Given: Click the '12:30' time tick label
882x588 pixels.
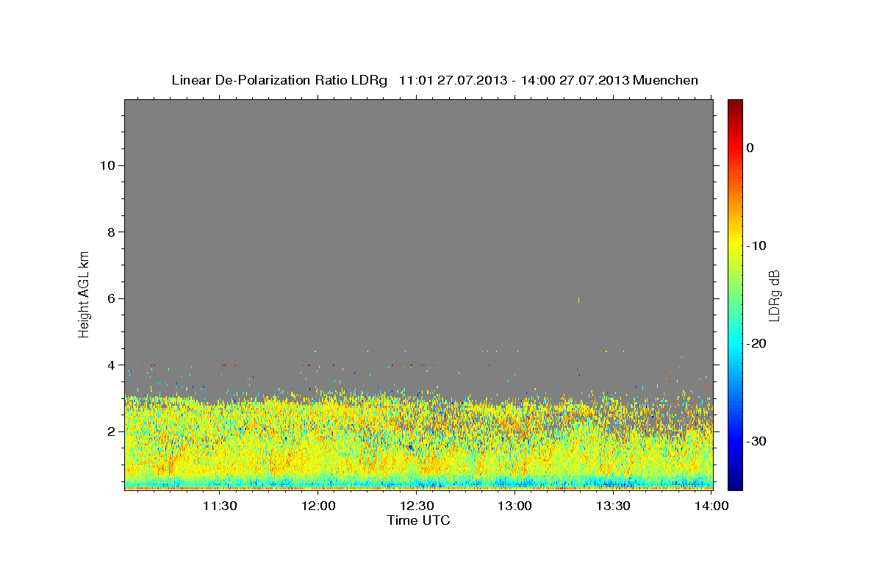Looking at the screenshot, I should pos(417,506).
